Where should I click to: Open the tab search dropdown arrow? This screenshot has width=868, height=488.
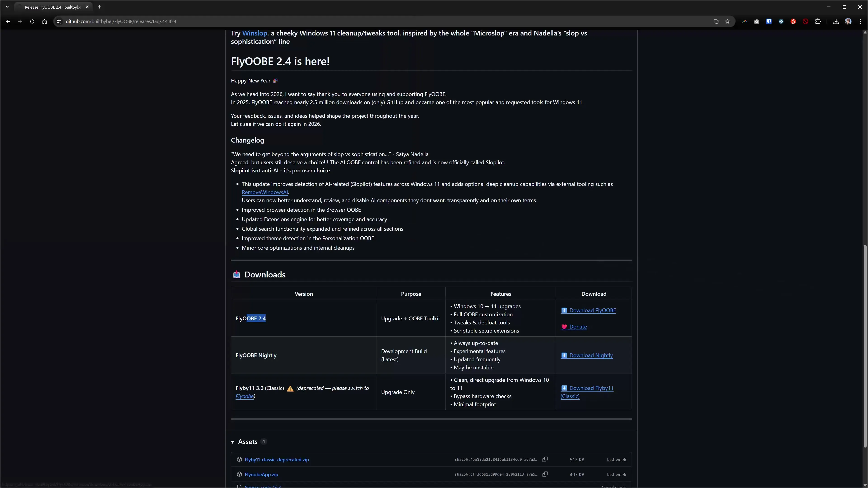(7, 7)
